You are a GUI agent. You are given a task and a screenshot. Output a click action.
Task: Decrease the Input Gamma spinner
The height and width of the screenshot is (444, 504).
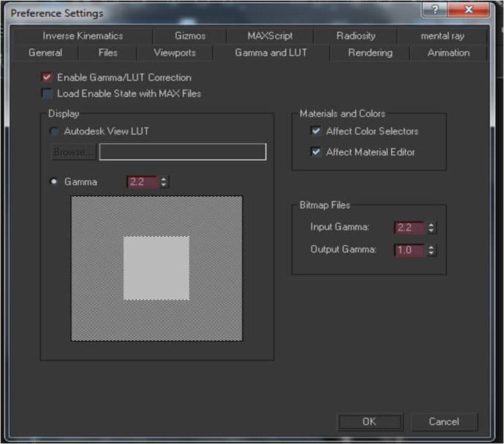tap(431, 230)
